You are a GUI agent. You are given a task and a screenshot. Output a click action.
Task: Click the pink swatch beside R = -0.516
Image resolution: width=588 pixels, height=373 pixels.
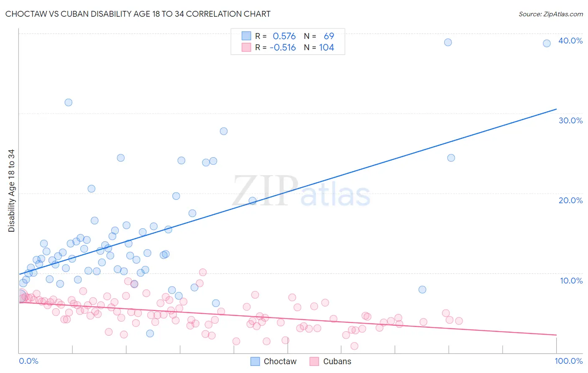(x=246, y=47)
